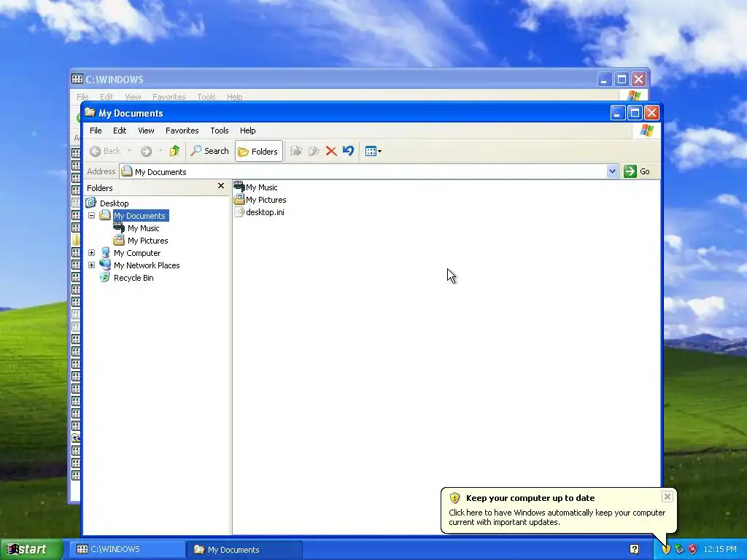Viewport: 747px width, 560px height.
Task: Click the red security alert tray icon
Action: point(693,549)
